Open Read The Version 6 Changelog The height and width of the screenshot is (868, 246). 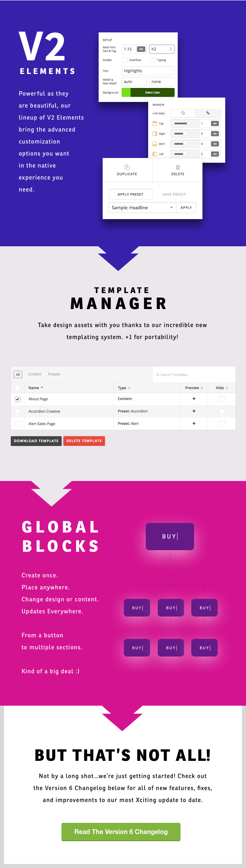(x=121, y=832)
